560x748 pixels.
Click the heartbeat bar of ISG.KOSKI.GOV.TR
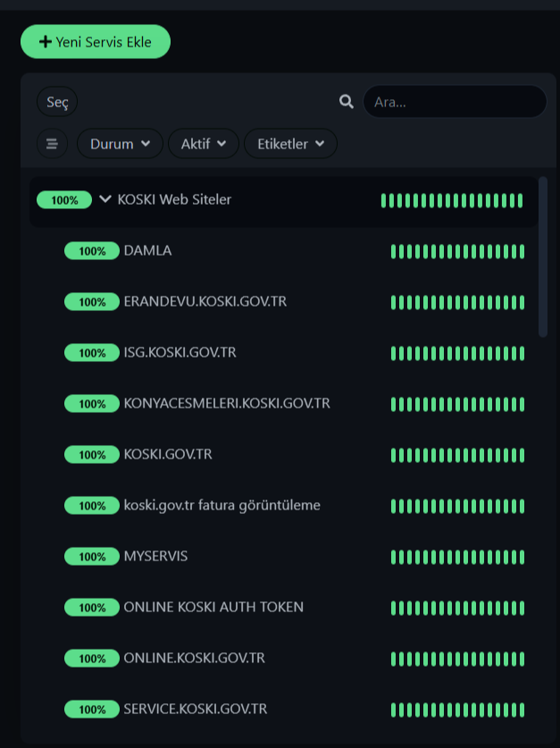click(x=457, y=354)
